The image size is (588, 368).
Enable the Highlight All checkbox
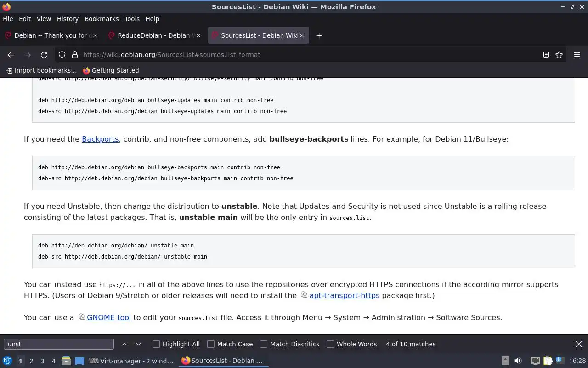point(156,344)
